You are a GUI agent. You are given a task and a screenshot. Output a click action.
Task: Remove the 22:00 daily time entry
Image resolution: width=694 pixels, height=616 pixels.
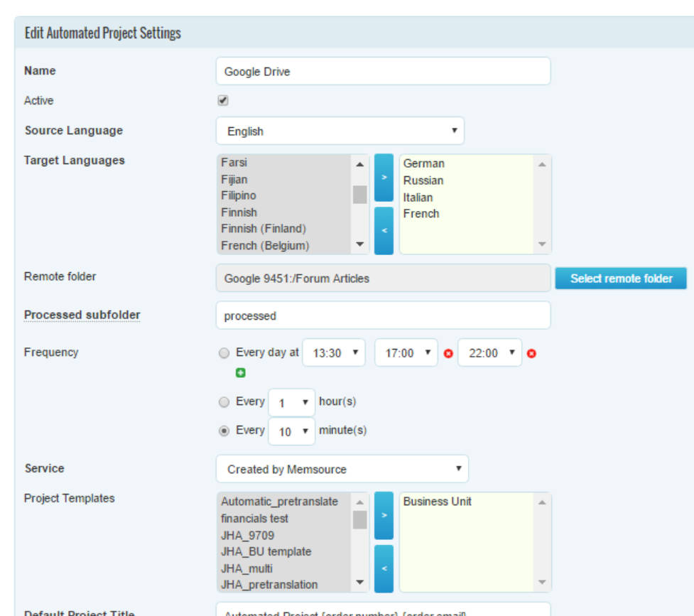[531, 353]
